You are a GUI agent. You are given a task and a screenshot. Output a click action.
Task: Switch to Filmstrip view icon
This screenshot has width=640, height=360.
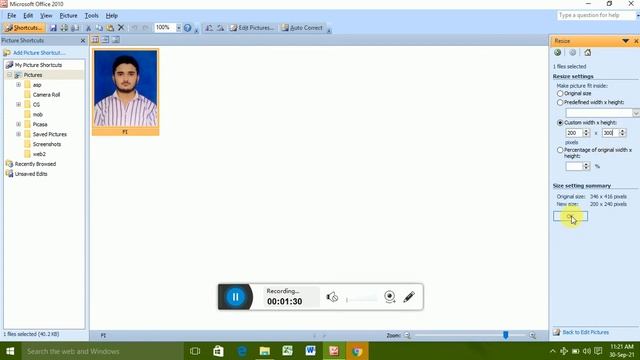tap(105, 40)
